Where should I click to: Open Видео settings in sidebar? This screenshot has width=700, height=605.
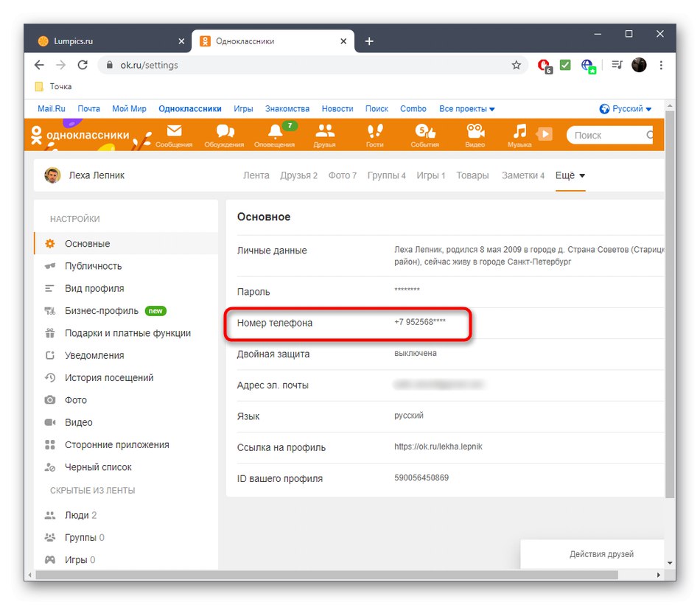click(126, 422)
